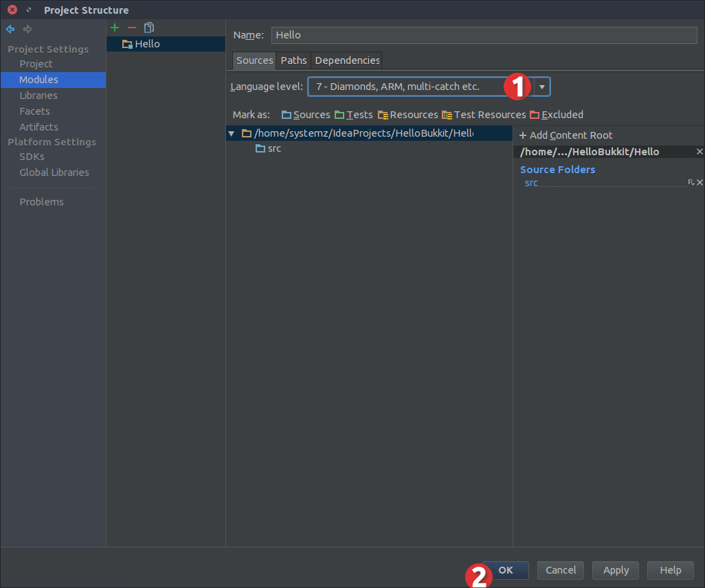Click the green plus add module icon

coord(115,27)
